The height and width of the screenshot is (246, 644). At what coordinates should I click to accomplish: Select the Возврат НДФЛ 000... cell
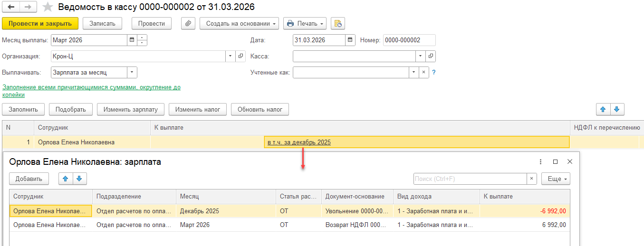coord(357,225)
